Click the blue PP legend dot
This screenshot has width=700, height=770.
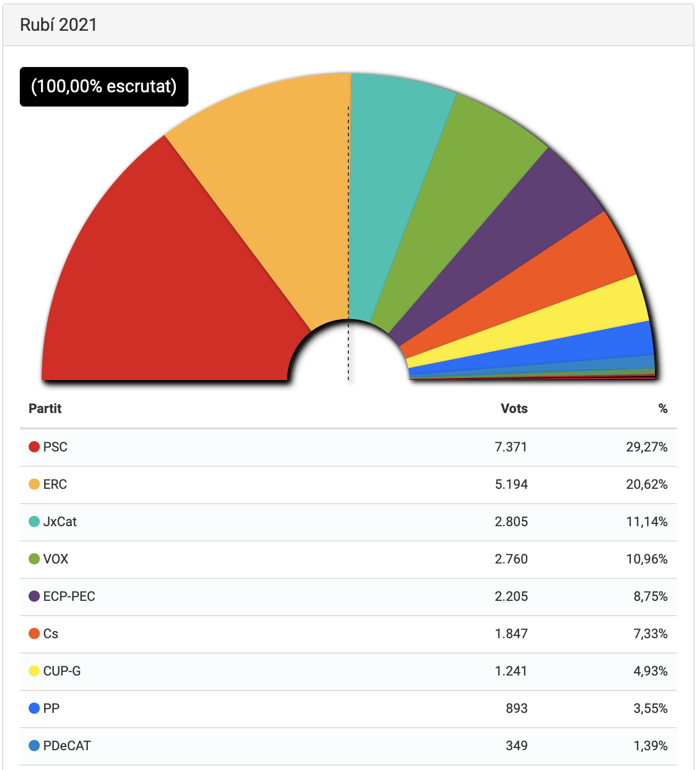coord(34,708)
